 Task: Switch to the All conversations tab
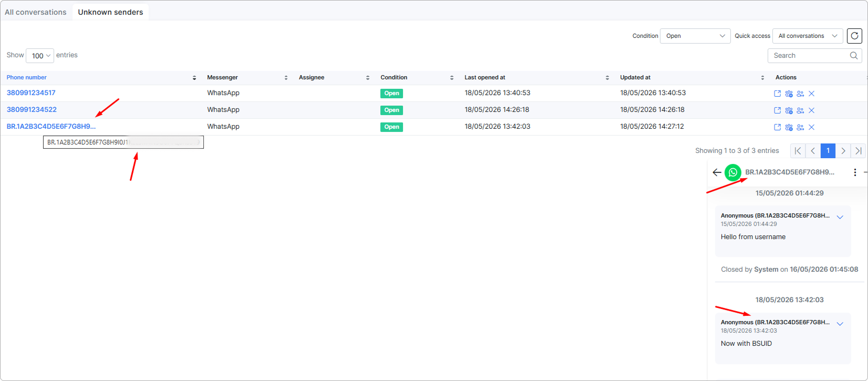click(36, 12)
